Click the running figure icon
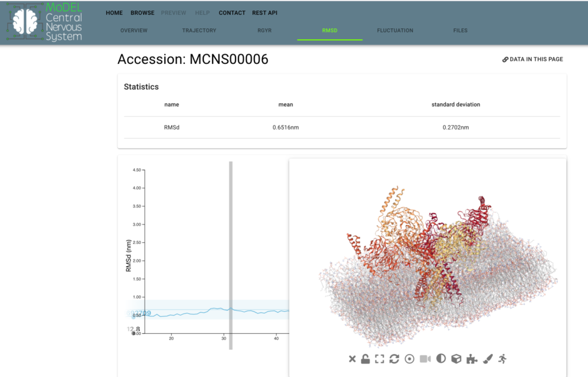 [502, 359]
